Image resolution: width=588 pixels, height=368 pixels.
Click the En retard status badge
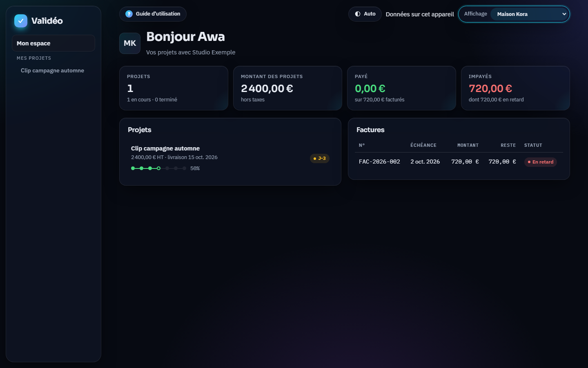[541, 162]
